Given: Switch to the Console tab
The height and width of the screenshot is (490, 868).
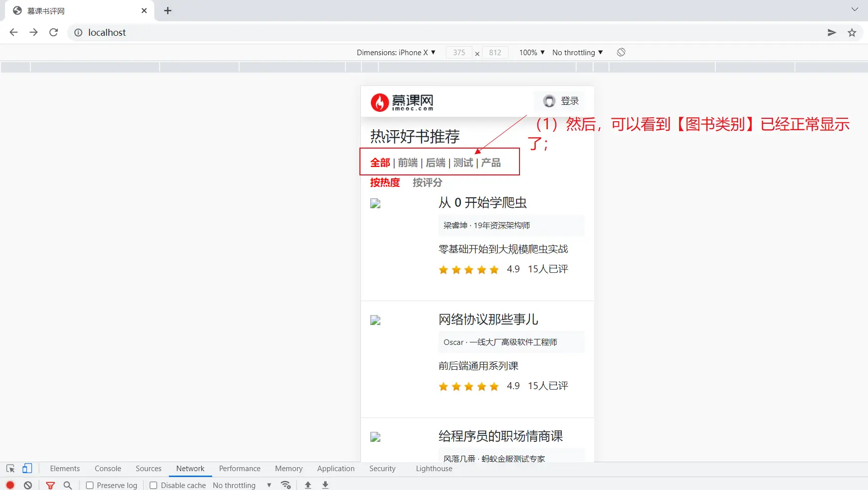Looking at the screenshot, I should point(108,468).
